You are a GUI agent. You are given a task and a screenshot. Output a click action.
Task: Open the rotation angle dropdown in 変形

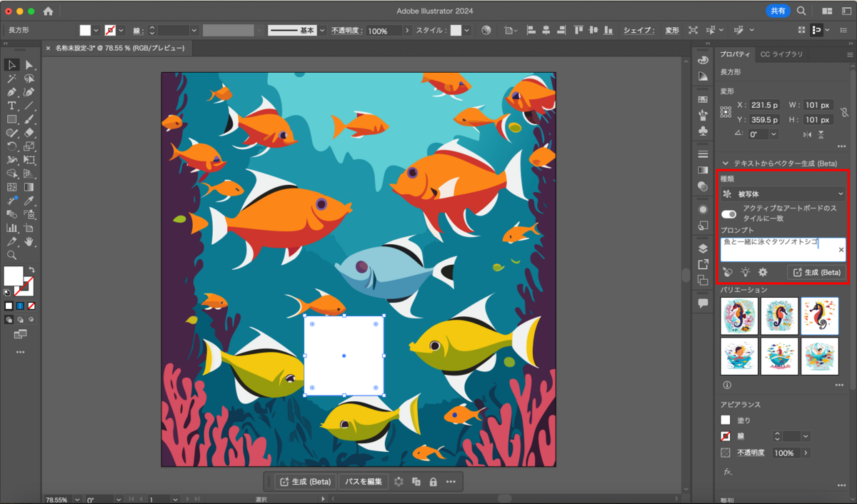[772, 134]
